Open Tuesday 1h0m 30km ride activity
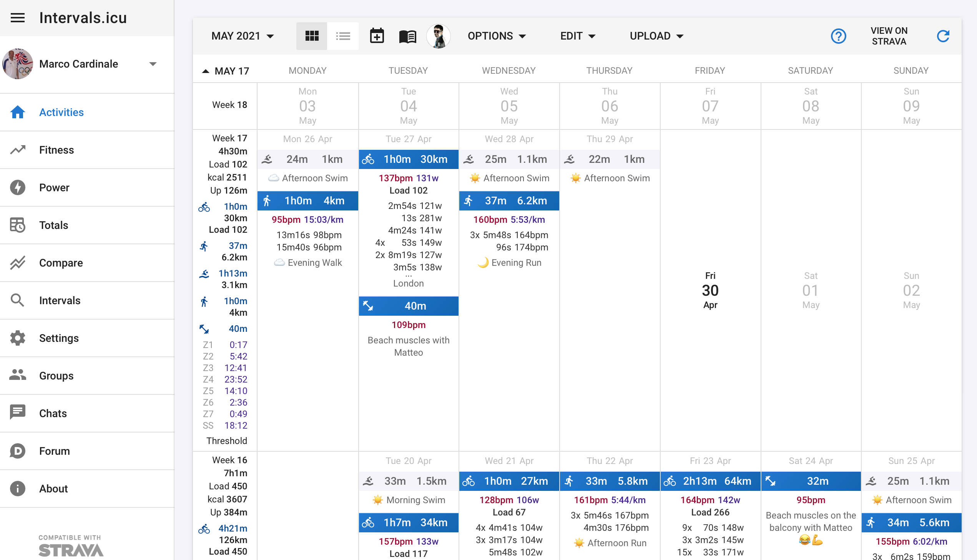 pyautogui.click(x=408, y=159)
